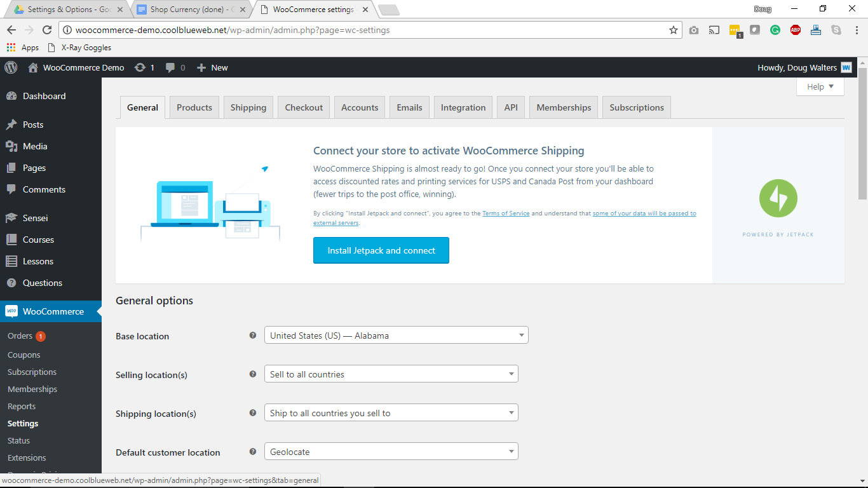Switch to the Products settings tab

click(x=194, y=107)
